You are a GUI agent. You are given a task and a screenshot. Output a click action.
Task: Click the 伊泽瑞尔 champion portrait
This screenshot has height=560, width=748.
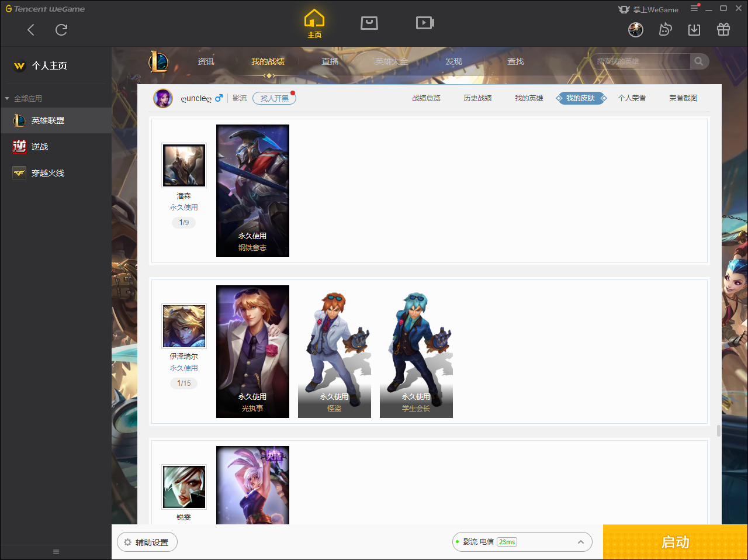point(184,326)
